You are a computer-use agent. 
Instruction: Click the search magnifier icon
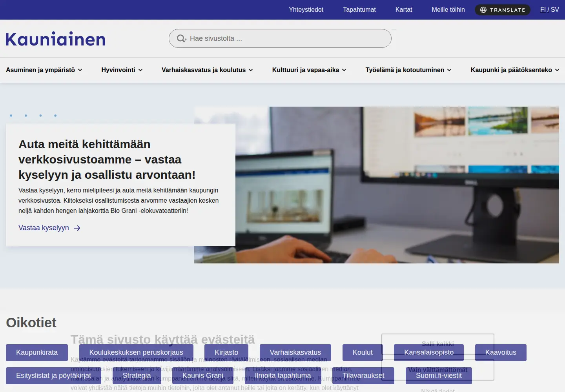click(181, 38)
